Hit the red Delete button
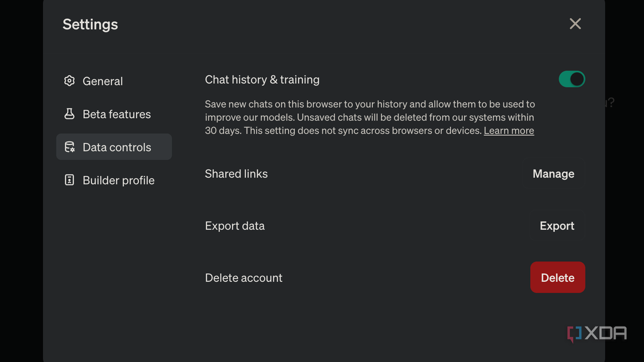 tap(558, 277)
